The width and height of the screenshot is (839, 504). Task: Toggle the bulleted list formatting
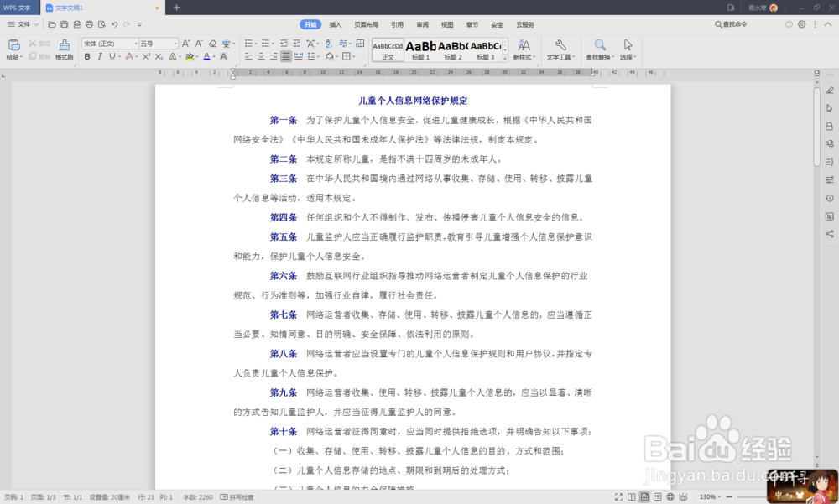248,43
